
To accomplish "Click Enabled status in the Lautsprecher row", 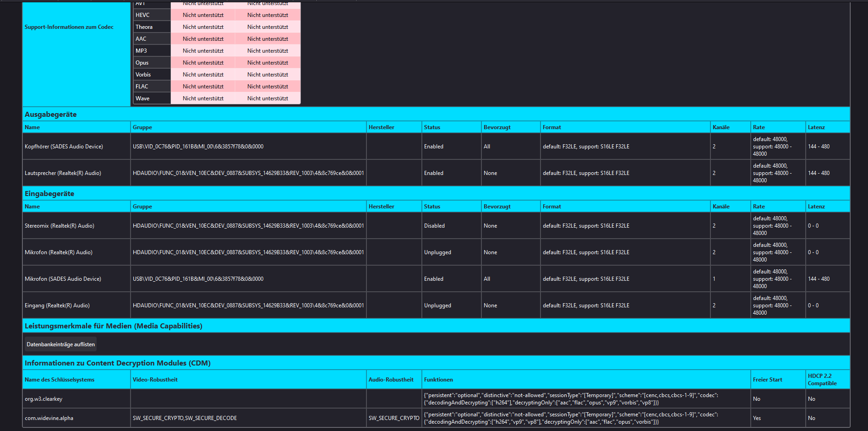I will pos(434,173).
